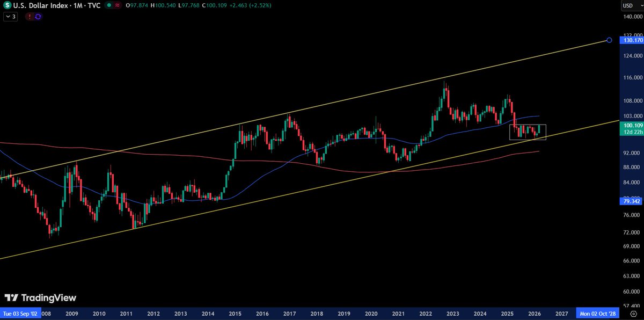The image size is (644, 320).
Task: Click the 92.000 price scale value
Action: coord(632,153)
